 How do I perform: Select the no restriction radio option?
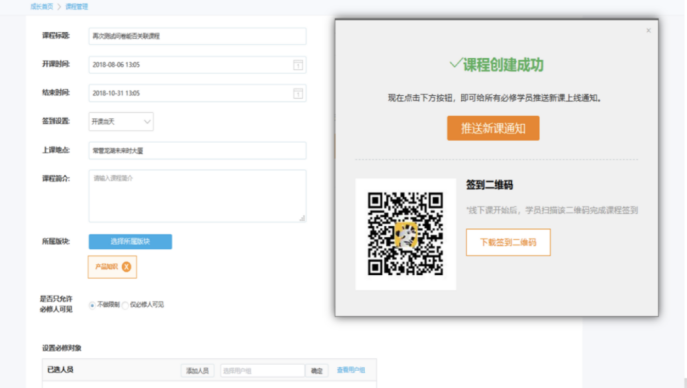click(92, 305)
